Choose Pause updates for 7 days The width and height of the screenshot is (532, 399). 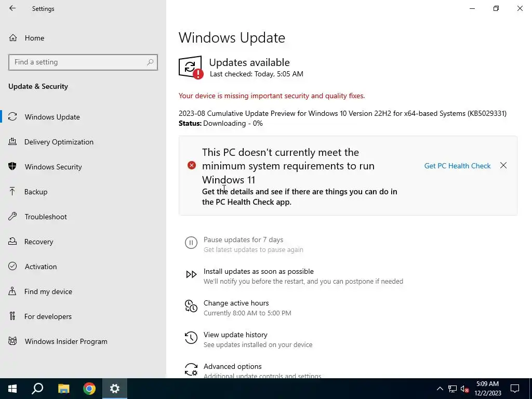(243, 240)
